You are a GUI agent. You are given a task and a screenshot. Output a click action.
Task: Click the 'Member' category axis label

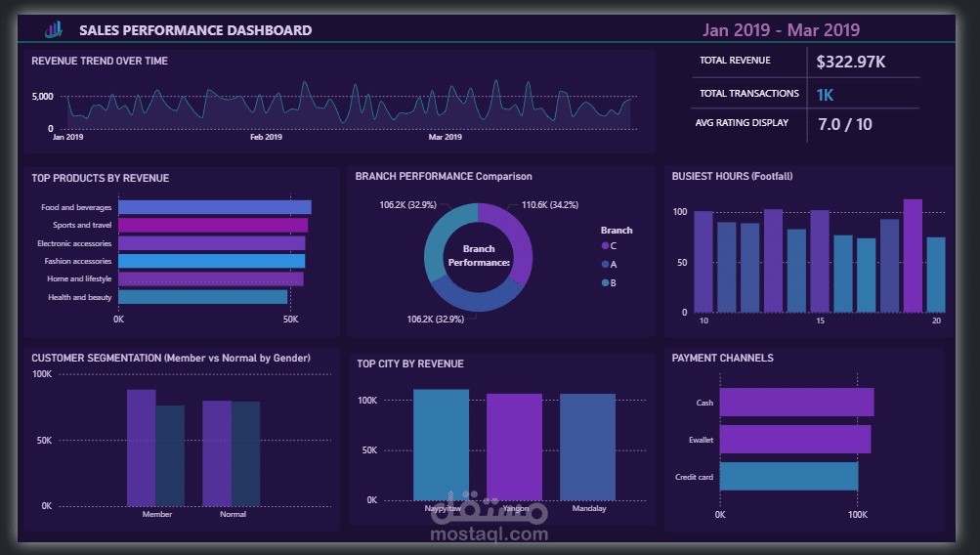[x=157, y=514]
